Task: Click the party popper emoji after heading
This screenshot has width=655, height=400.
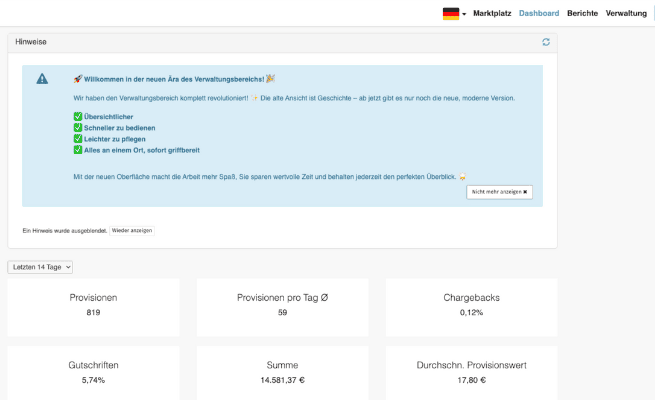Action: tap(270, 79)
